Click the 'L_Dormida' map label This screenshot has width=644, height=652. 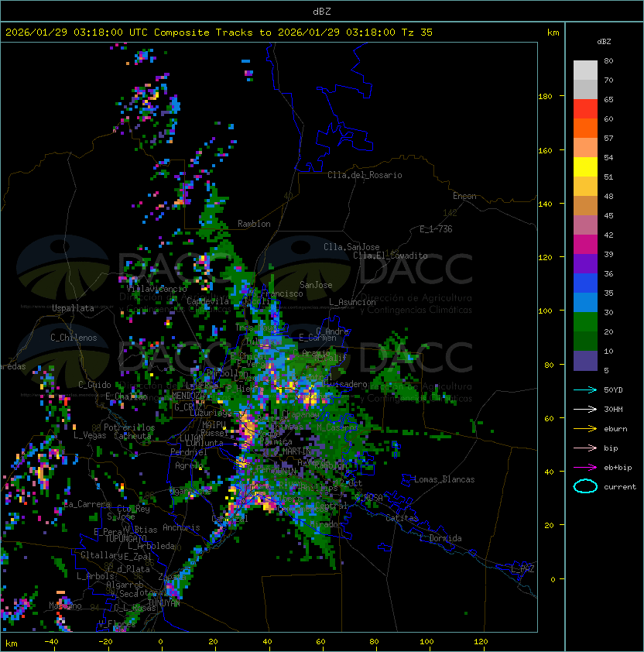(x=440, y=538)
